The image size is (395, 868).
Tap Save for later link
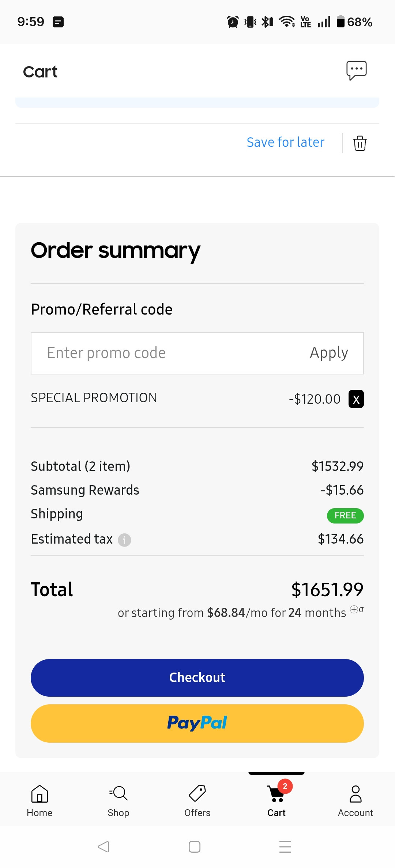(285, 142)
